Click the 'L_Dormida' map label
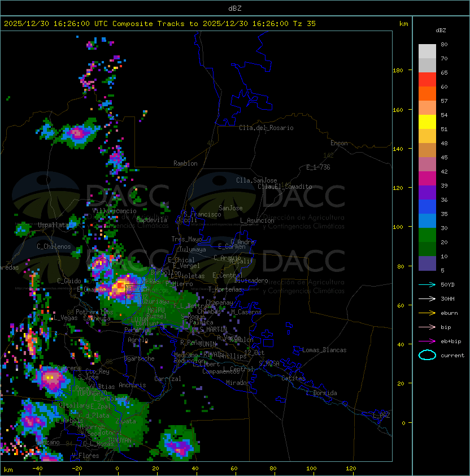 (321, 393)
